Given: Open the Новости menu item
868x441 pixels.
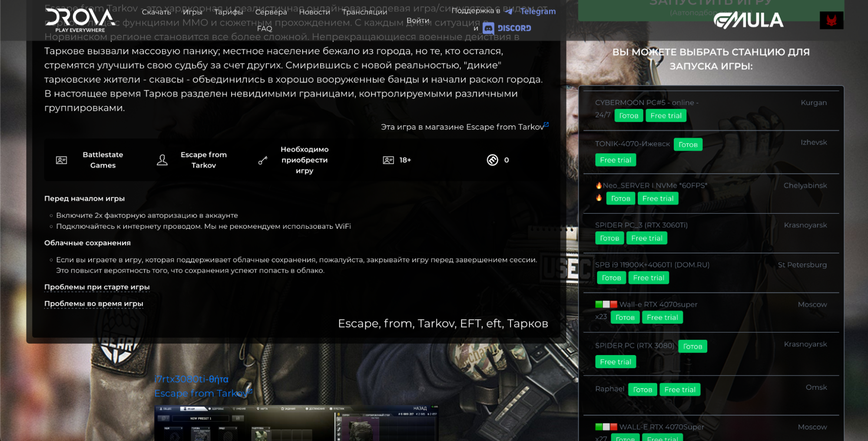Looking at the screenshot, I should 315,12.
